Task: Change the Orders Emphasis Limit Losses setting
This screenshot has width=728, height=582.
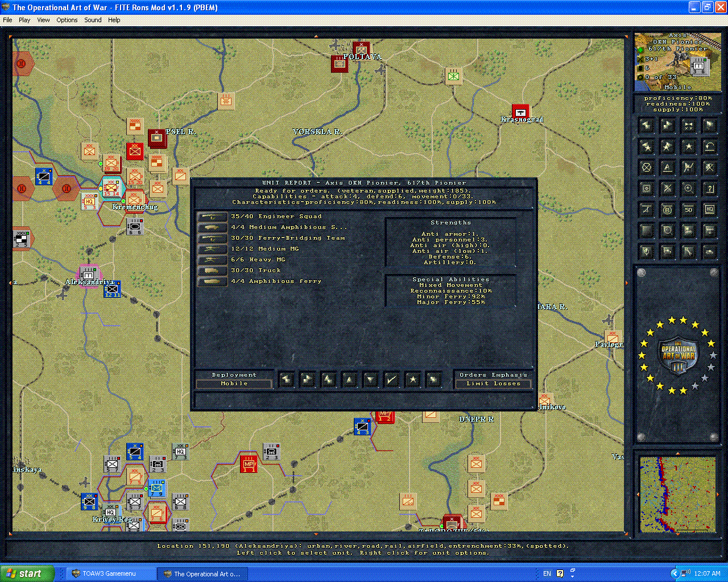Action: click(x=493, y=384)
